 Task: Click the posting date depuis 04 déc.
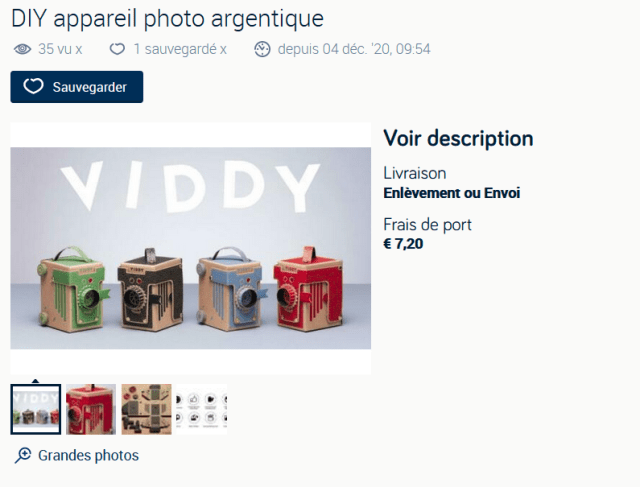[354, 49]
